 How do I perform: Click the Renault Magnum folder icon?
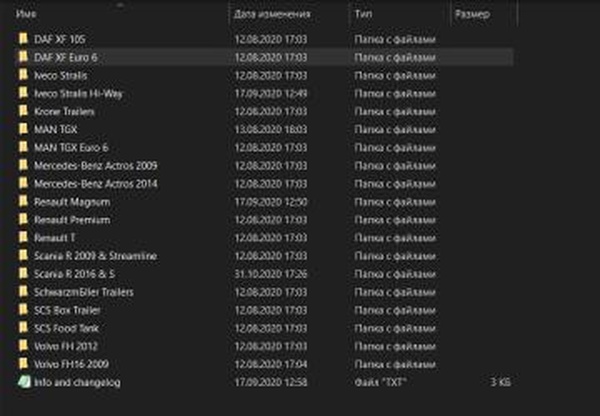click(24, 201)
